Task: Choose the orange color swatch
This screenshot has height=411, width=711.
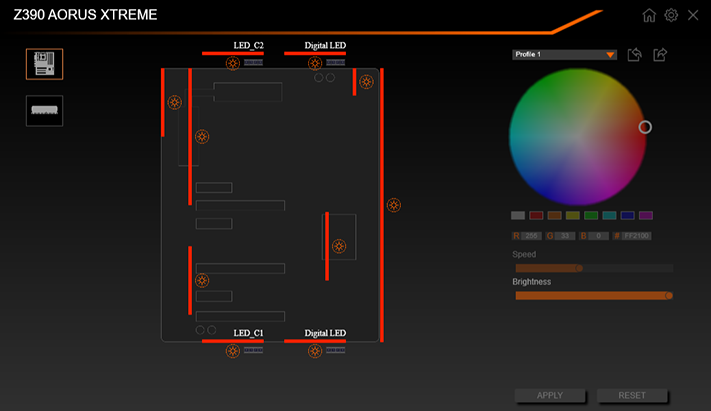Action: (x=554, y=215)
